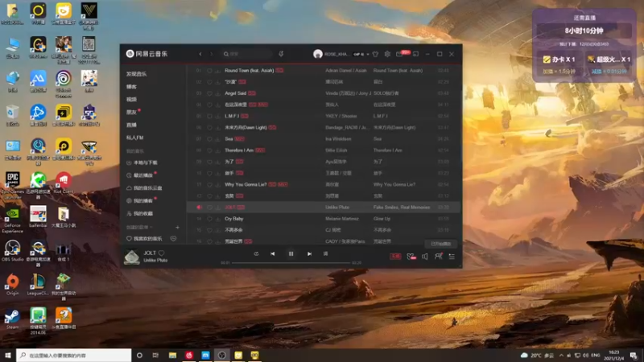The height and width of the screenshot is (362, 644).
Task: Like the playing song JOLT in player bar
Action: (x=162, y=253)
